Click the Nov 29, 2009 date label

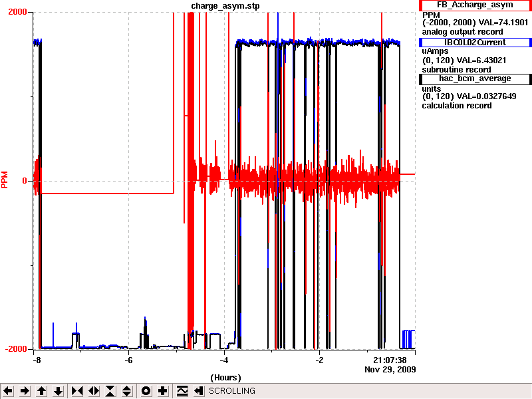tap(390, 370)
